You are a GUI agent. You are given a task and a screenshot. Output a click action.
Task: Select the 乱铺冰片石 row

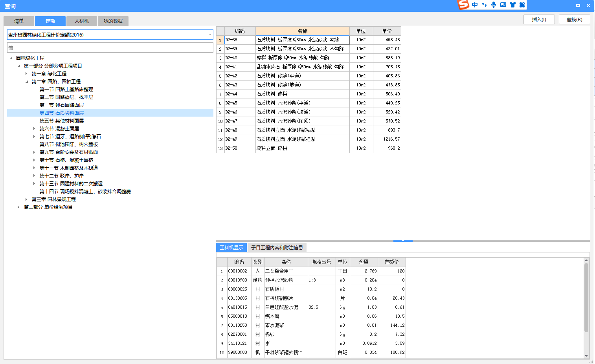pyautogui.click(x=309, y=67)
